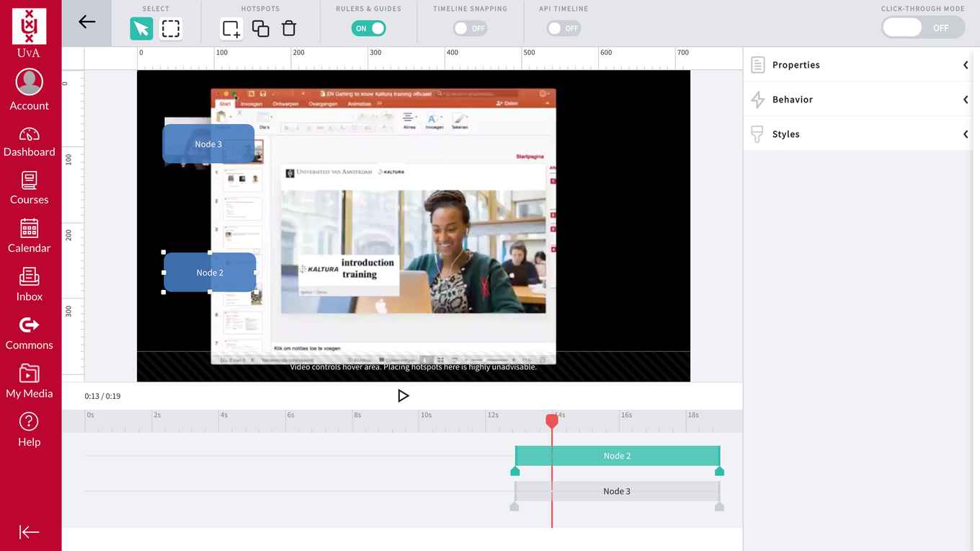Turn off Rulers & Guides
980x551 pixels.
(x=368, y=28)
